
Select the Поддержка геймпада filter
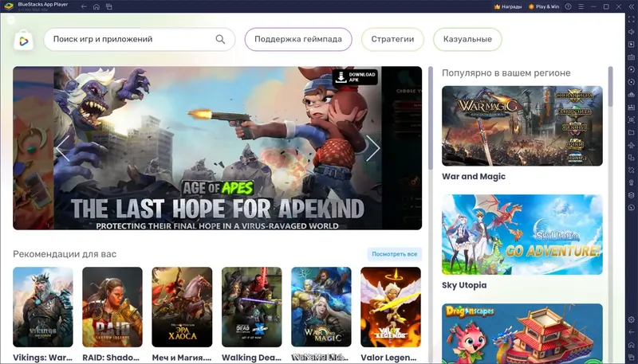coord(298,39)
